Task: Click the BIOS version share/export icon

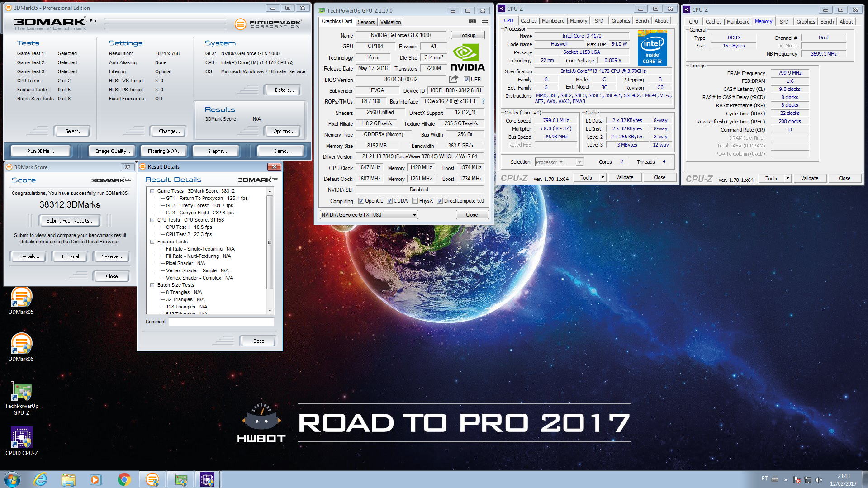Action: [x=453, y=79]
